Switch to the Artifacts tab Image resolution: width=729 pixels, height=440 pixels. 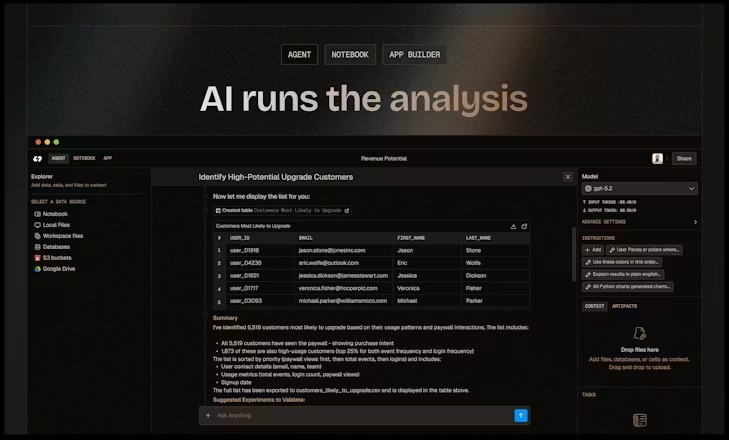pos(624,306)
